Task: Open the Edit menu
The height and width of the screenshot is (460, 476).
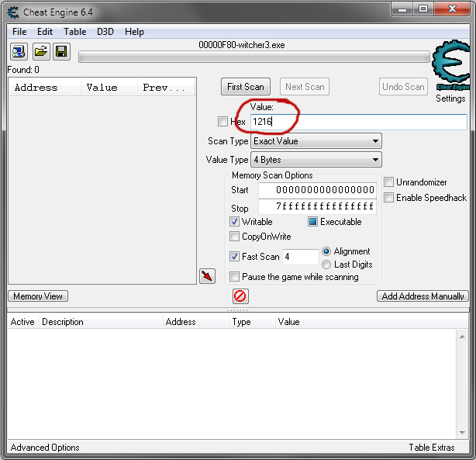Action: tap(45, 32)
